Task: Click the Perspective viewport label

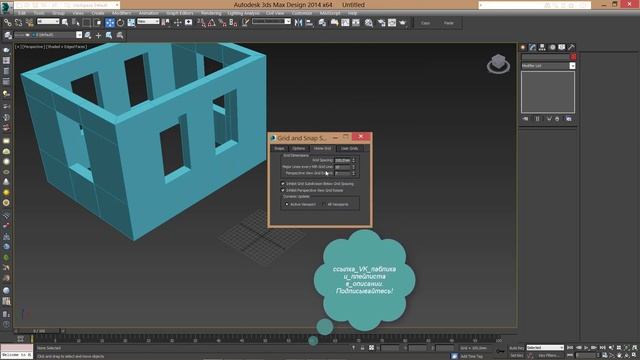Action: (x=33, y=47)
